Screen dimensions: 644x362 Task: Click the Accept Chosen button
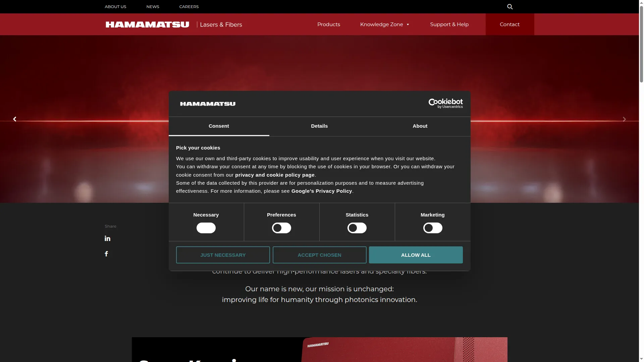[x=319, y=255]
